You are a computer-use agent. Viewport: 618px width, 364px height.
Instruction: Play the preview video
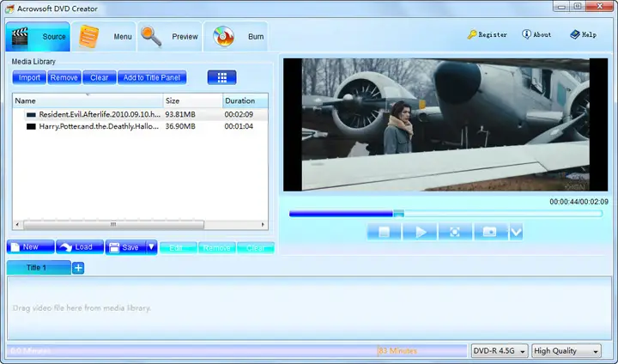click(420, 232)
